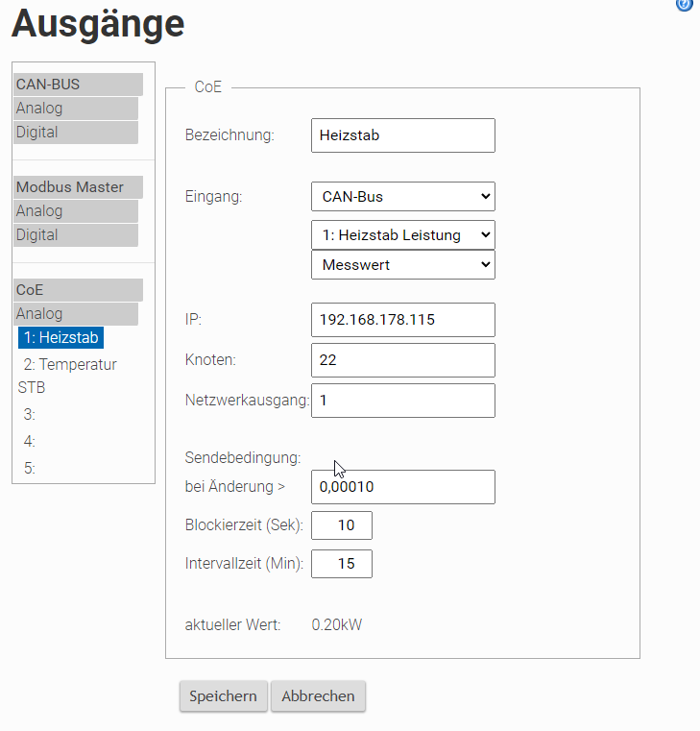Image resolution: width=700 pixels, height=731 pixels.
Task: Cancel changes via Abbrechen button
Action: [x=318, y=696]
